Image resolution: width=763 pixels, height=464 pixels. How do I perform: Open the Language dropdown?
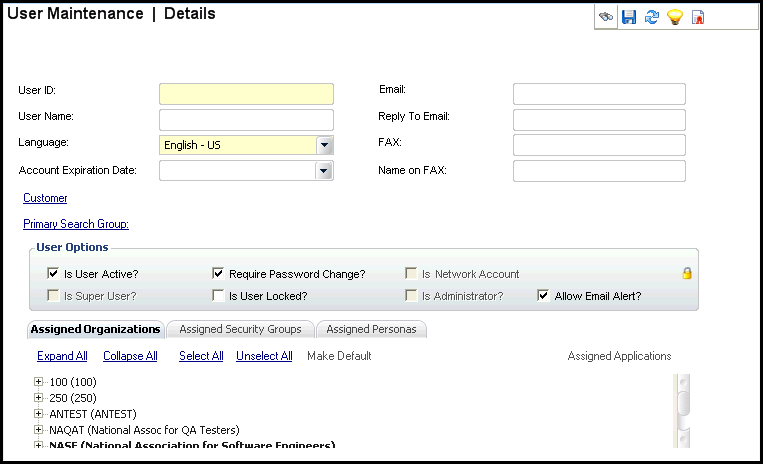tap(324, 145)
